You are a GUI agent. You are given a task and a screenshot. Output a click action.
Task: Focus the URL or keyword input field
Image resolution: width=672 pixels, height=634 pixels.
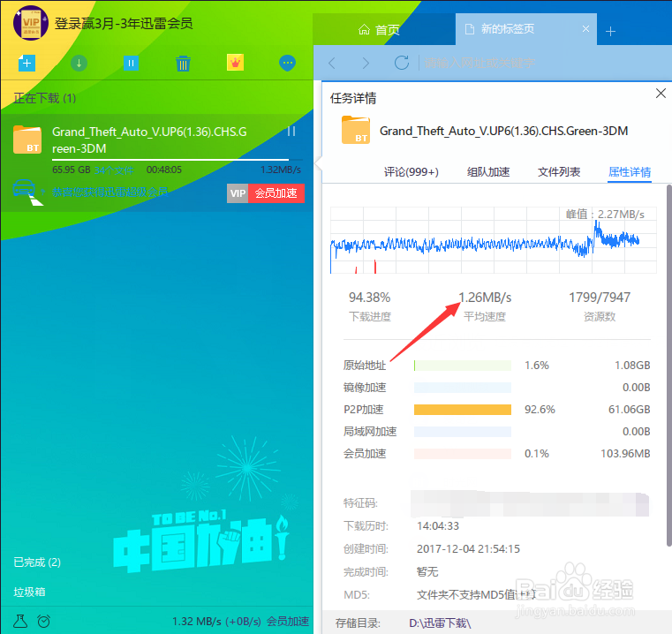[x=544, y=64]
